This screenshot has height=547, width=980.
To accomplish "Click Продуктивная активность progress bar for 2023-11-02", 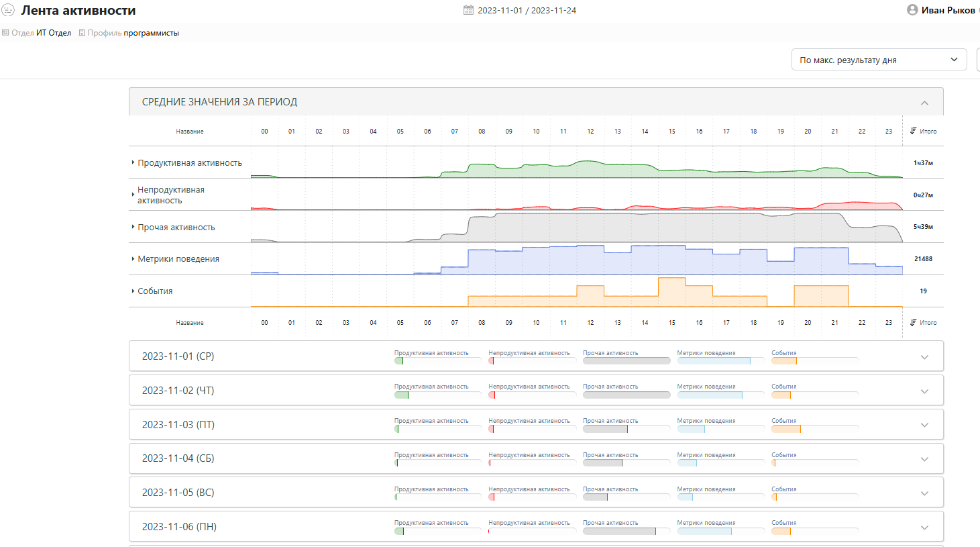I will pos(438,395).
